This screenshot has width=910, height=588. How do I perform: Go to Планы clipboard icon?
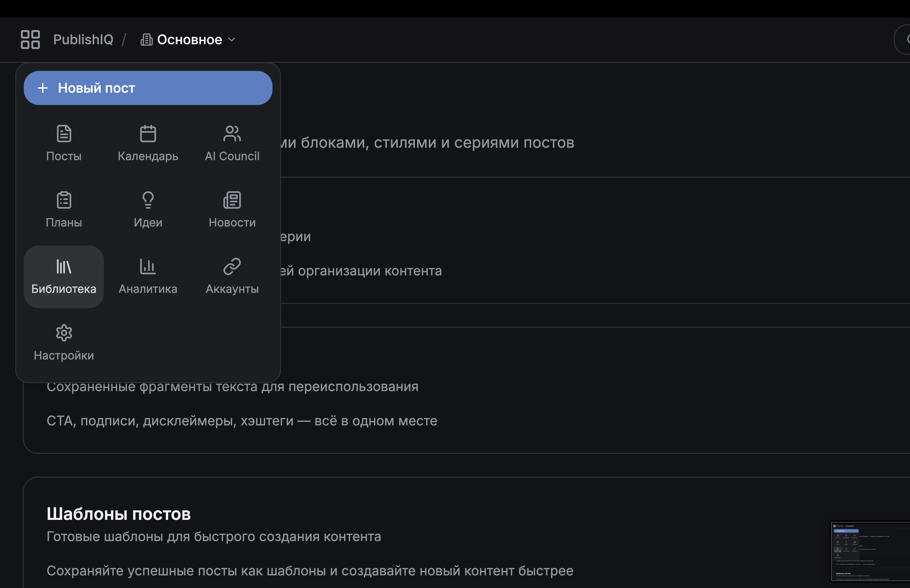(64, 200)
